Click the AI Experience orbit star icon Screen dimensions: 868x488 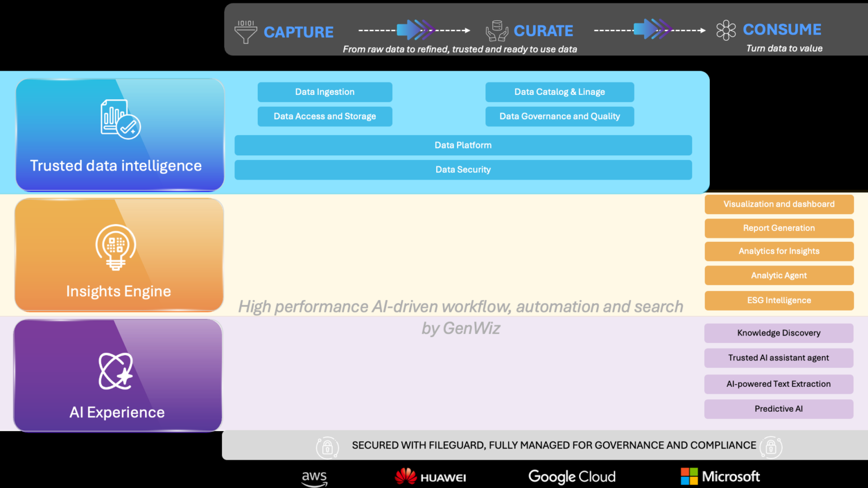[116, 371]
